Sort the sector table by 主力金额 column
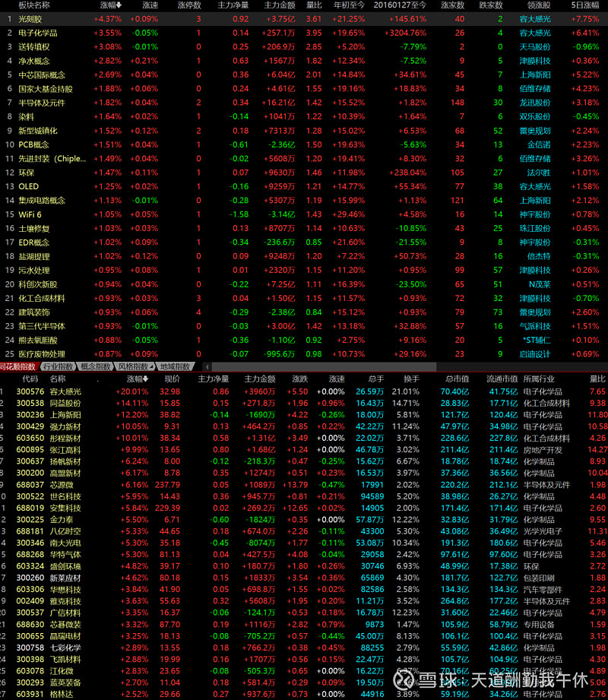Image resolution: width=608 pixels, height=700 pixels. click(x=280, y=5)
